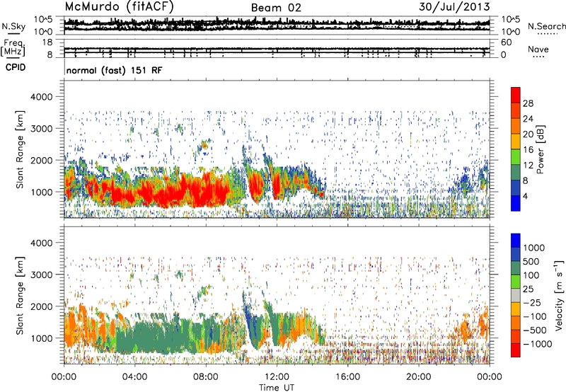The image size is (566, 392).
Task: Click the frequency plot strip
Action: coord(277,48)
